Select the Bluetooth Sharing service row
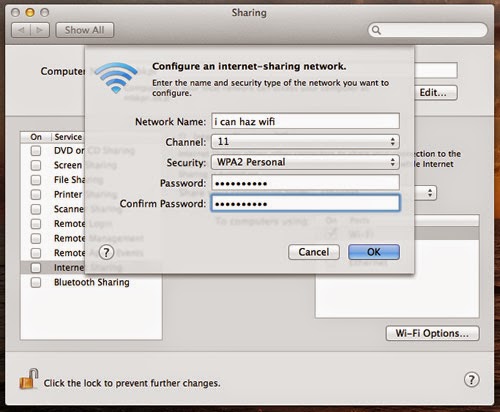 click(x=91, y=283)
